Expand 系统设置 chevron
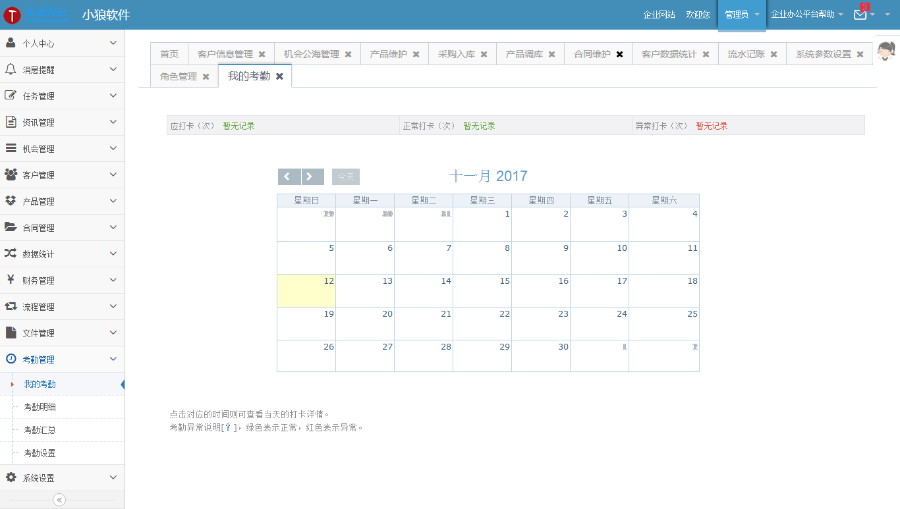900x509 pixels. (113, 477)
